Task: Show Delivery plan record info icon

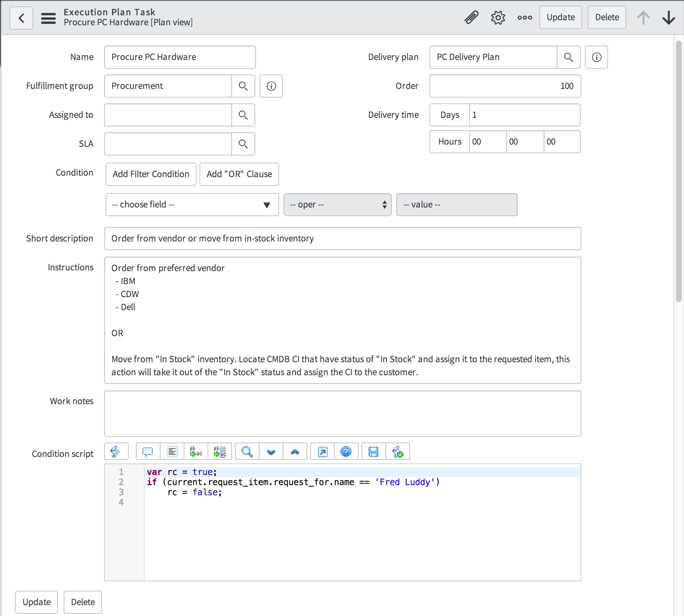Action: [x=597, y=57]
